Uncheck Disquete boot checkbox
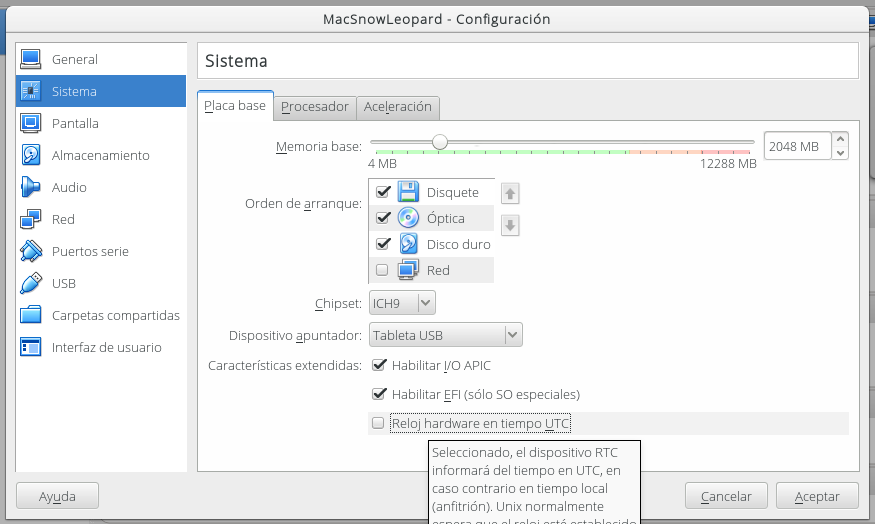This screenshot has width=875, height=524. pyautogui.click(x=383, y=192)
